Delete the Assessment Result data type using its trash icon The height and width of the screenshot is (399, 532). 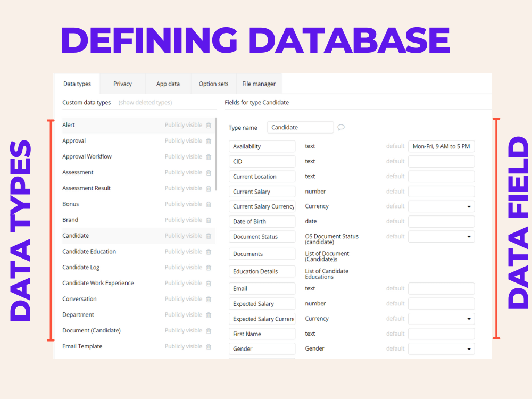tap(208, 188)
